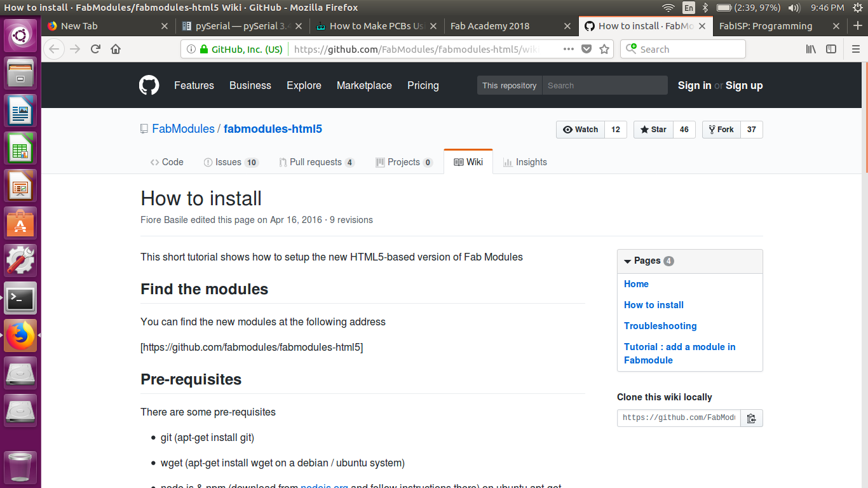The height and width of the screenshot is (488, 868).
Task: Copy the wiki clone URL to clipboard
Action: coord(751,418)
